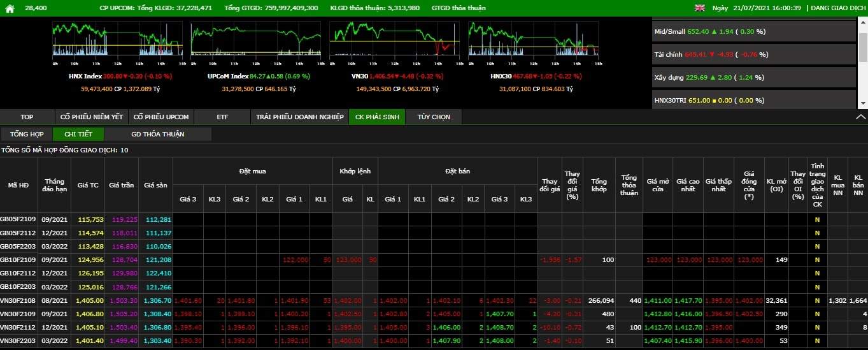Select the ETF tab

(222, 117)
